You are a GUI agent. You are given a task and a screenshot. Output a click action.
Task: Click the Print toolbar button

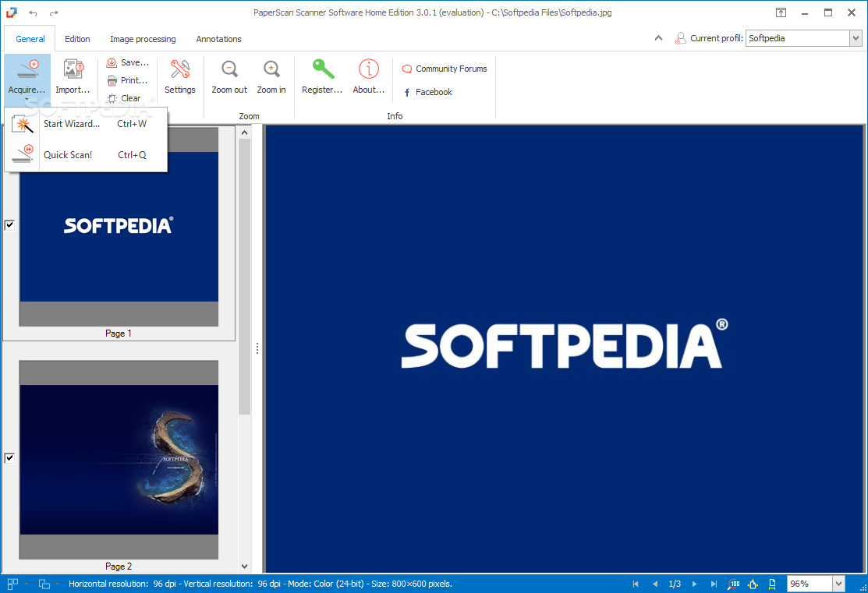[127, 80]
